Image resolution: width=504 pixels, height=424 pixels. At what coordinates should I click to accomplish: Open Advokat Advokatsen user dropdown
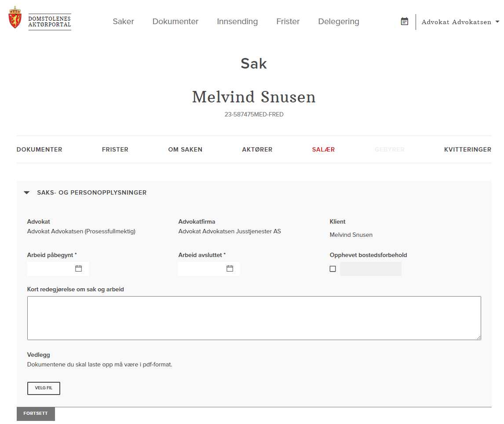pos(460,22)
